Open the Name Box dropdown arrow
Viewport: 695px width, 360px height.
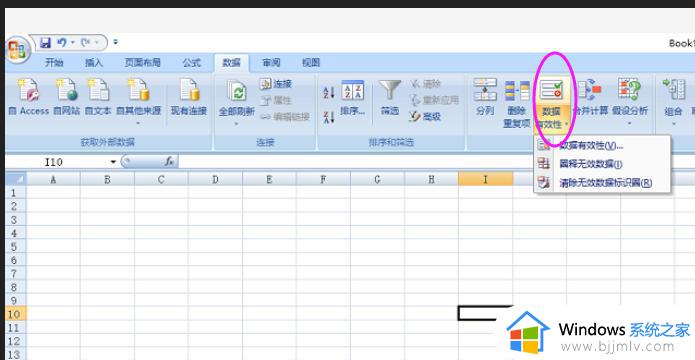tap(113, 162)
